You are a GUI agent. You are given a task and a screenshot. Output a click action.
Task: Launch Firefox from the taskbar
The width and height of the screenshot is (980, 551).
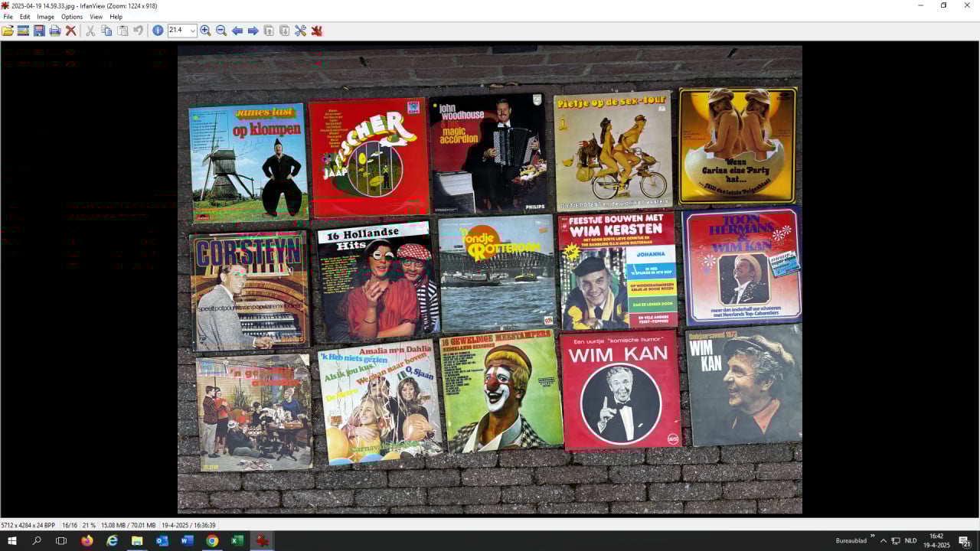click(x=87, y=540)
